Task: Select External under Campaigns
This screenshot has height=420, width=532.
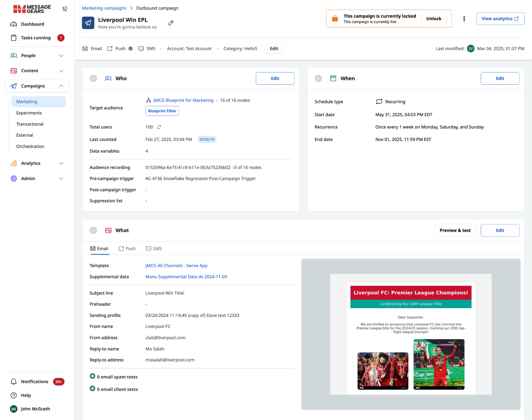Action: [x=25, y=135]
